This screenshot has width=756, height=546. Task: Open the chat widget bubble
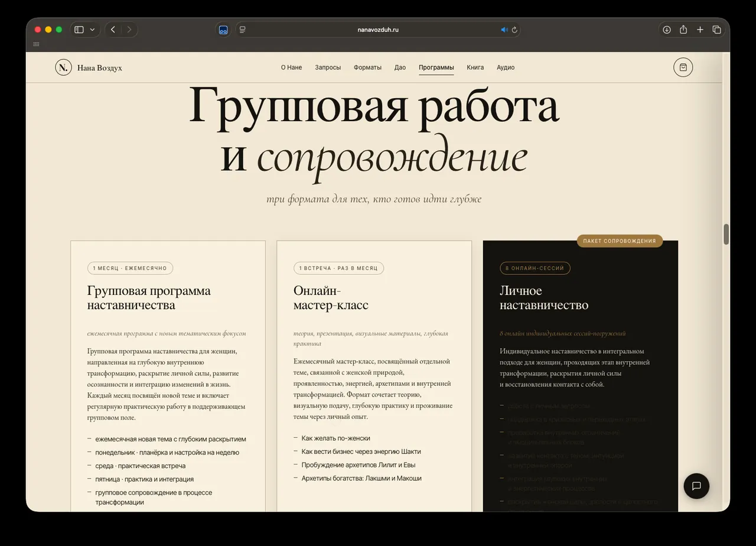coord(696,486)
